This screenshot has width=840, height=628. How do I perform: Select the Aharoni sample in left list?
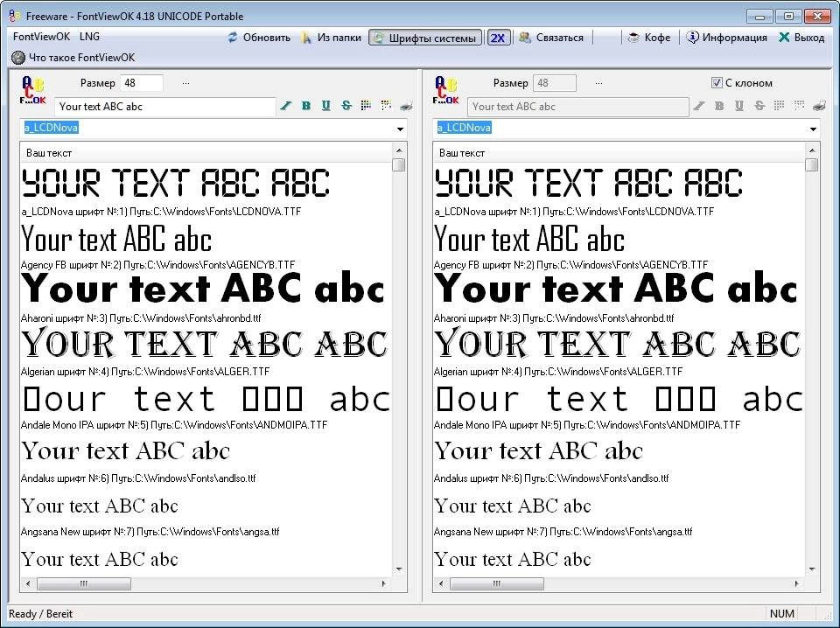[x=203, y=288]
